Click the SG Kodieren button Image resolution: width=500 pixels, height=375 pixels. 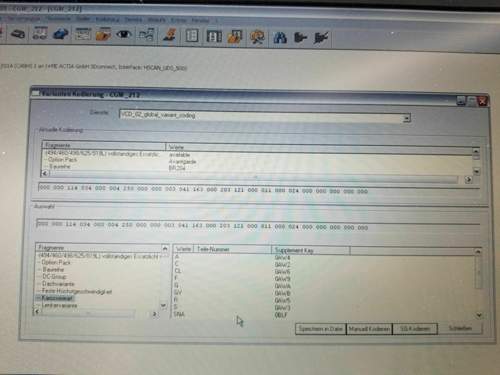(x=415, y=329)
